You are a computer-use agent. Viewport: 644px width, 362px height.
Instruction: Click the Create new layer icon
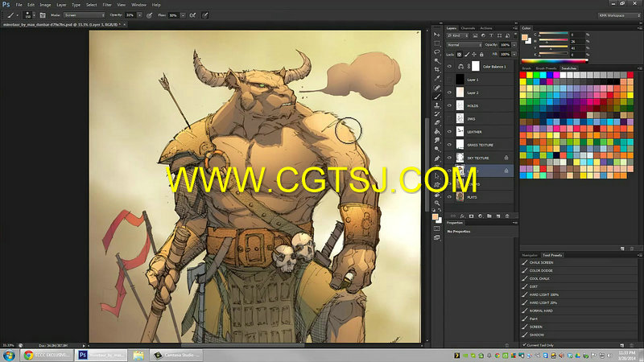click(x=498, y=216)
